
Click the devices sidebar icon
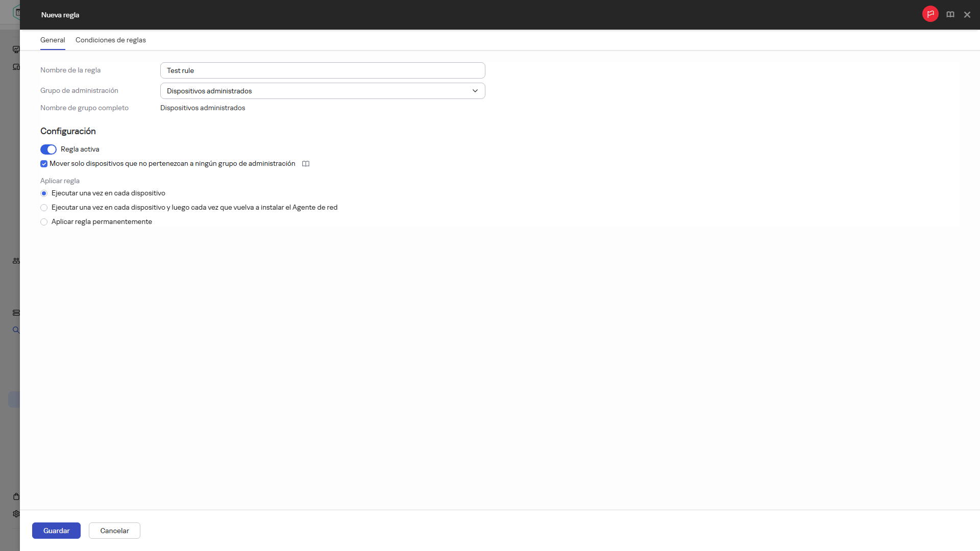click(16, 67)
